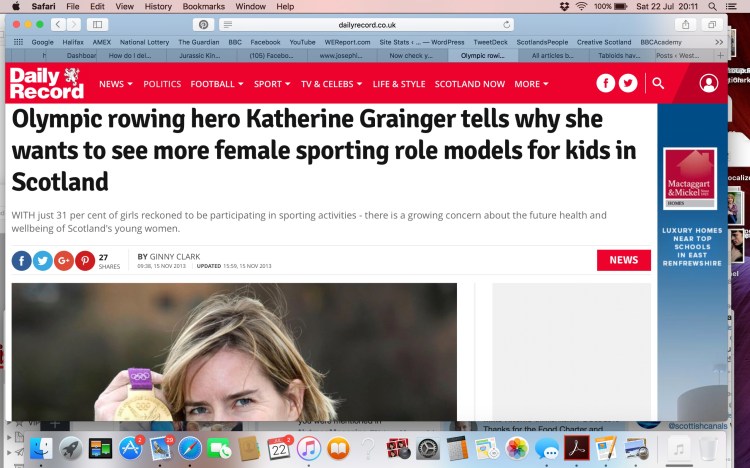The width and height of the screenshot is (750, 468).
Task: Expand the FOOTBALL dropdown menu
Action: [x=217, y=84]
